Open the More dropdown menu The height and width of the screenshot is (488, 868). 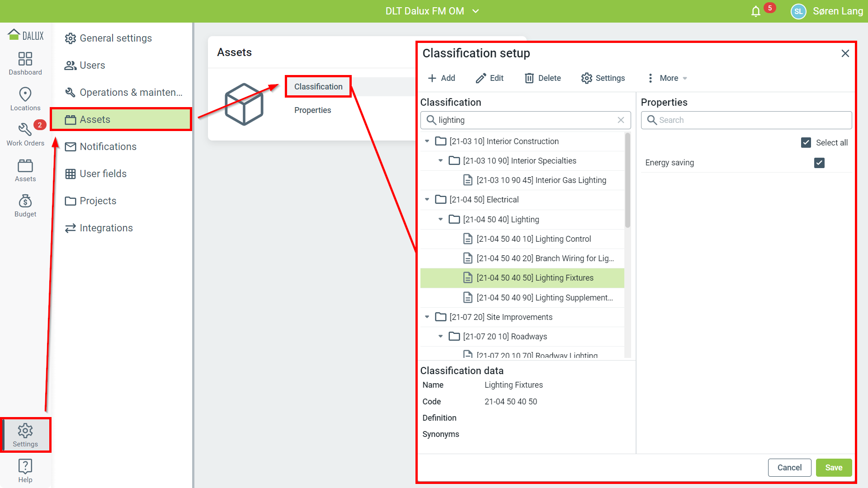[x=667, y=78]
